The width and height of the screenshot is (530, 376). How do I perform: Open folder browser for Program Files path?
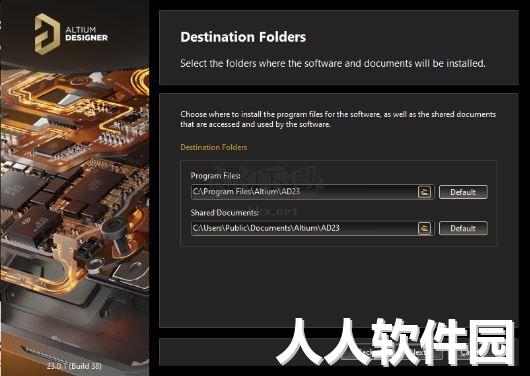(424, 192)
